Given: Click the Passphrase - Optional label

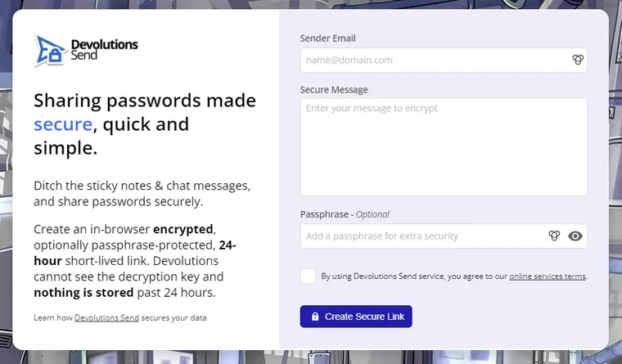Looking at the screenshot, I should point(345,214).
